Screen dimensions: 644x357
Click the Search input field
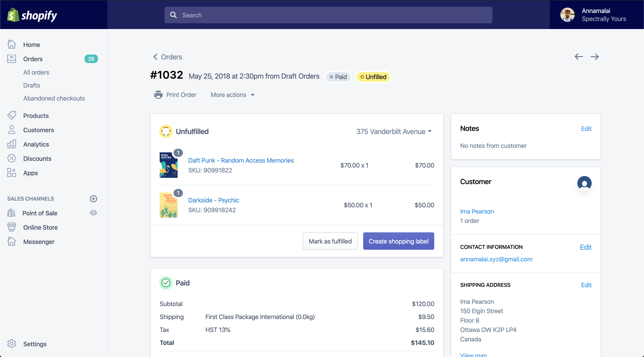(x=328, y=15)
